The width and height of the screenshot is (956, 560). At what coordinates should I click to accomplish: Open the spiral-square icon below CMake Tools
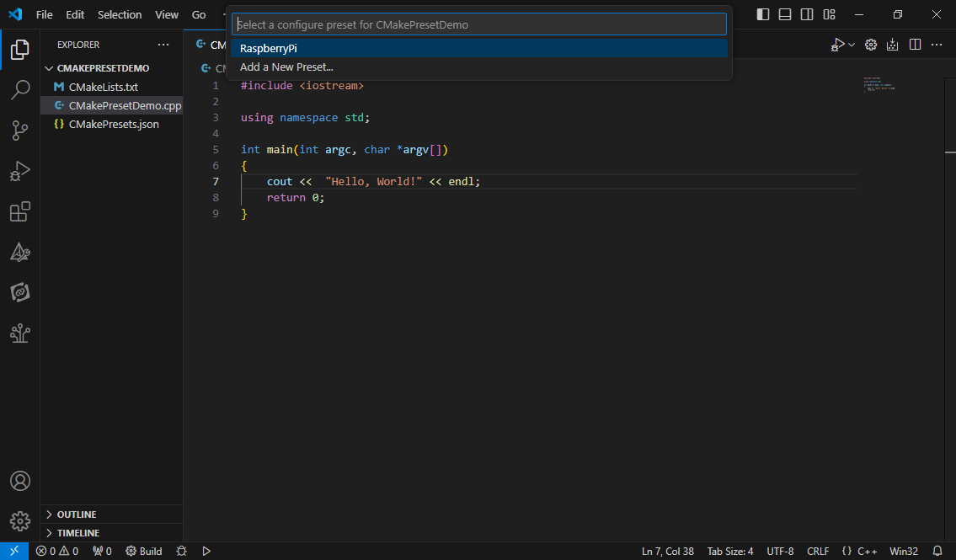tap(19, 292)
